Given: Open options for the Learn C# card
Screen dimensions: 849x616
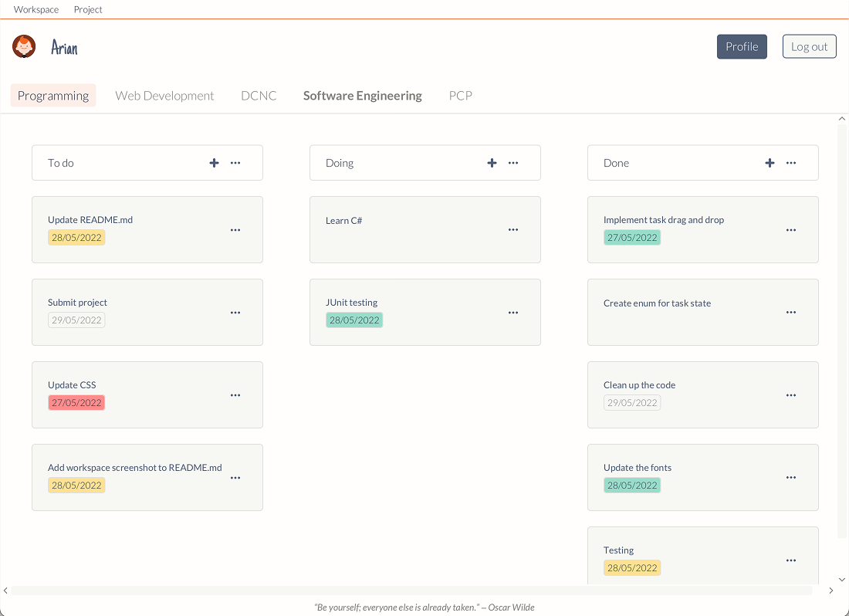Looking at the screenshot, I should [513, 229].
